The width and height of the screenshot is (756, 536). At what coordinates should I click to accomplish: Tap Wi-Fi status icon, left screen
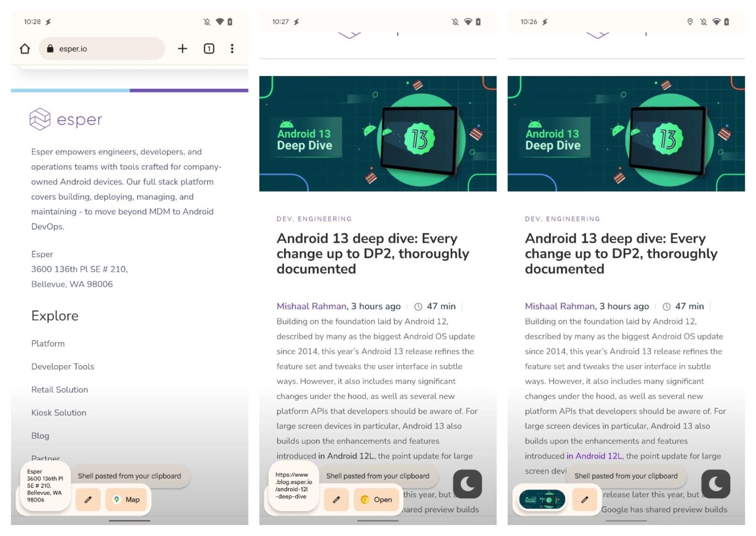point(220,22)
